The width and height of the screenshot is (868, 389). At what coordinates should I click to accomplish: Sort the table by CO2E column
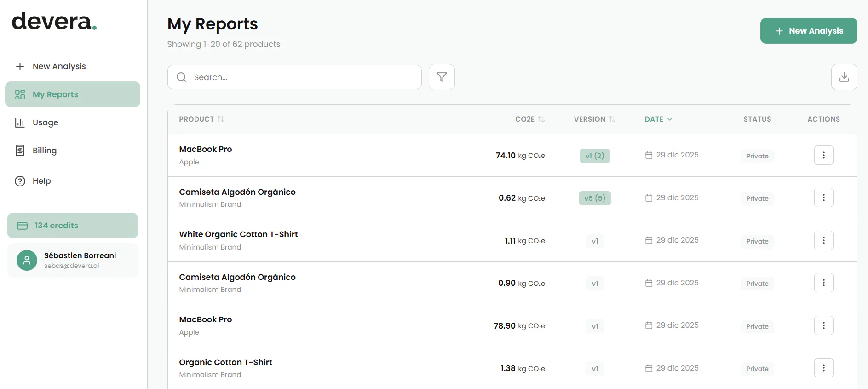(530, 119)
